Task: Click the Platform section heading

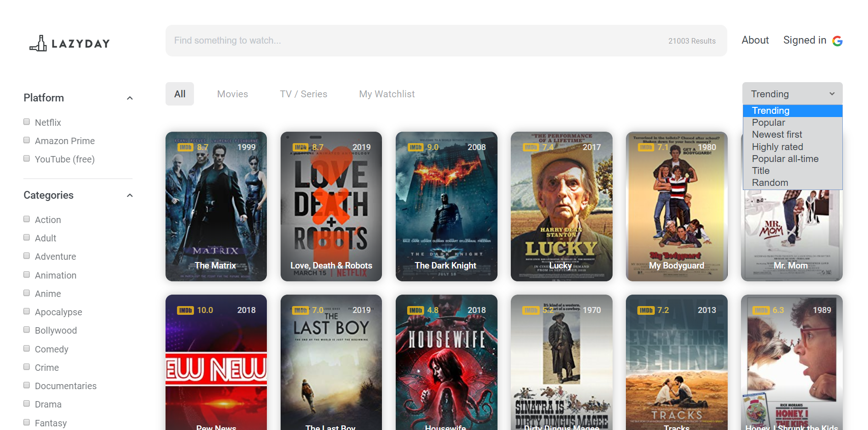Action: pos(44,98)
